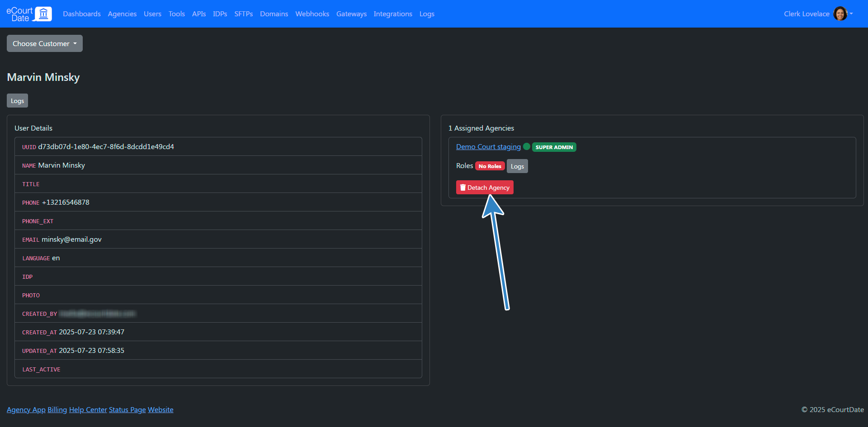Click the SUPER ADMIN badge
868x427 pixels.
pyautogui.click(x=554, y=147)
